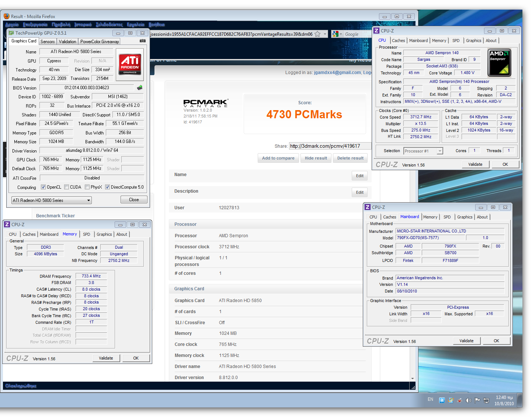Click Validate in CPU-Z CPU window

(475, 164)
